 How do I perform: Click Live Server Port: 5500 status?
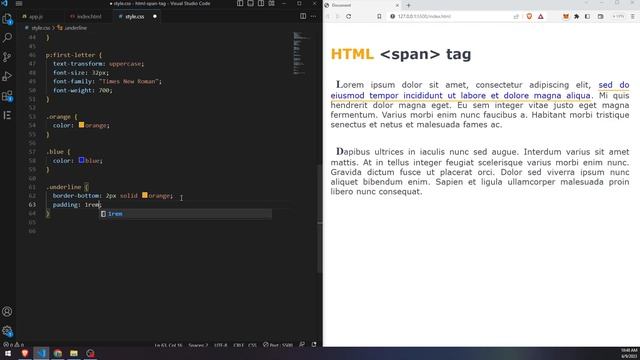click(x=278, y=345)
